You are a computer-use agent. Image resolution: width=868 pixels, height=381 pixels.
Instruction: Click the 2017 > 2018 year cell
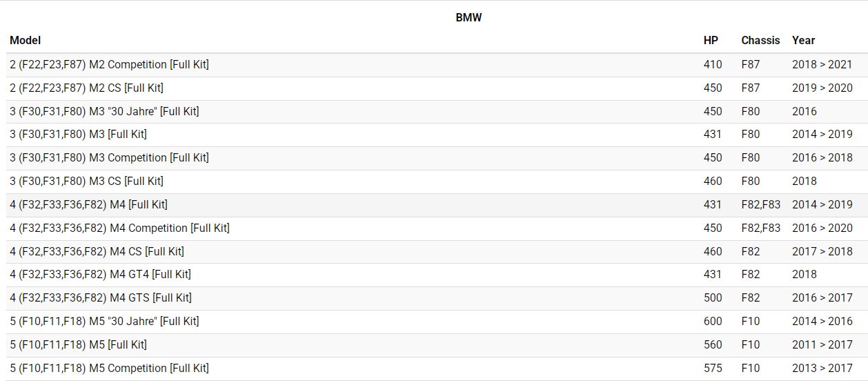point(822,252)
